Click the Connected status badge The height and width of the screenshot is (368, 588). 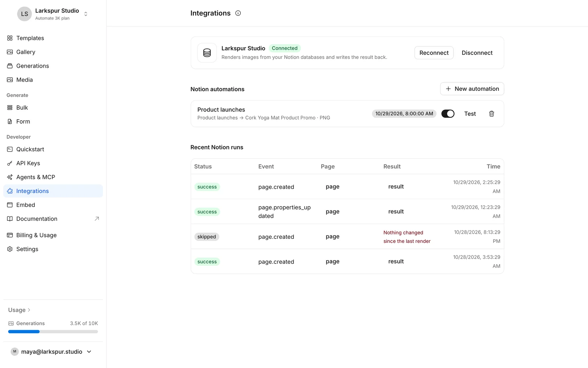pyautogui.click(x=285, y=48)
